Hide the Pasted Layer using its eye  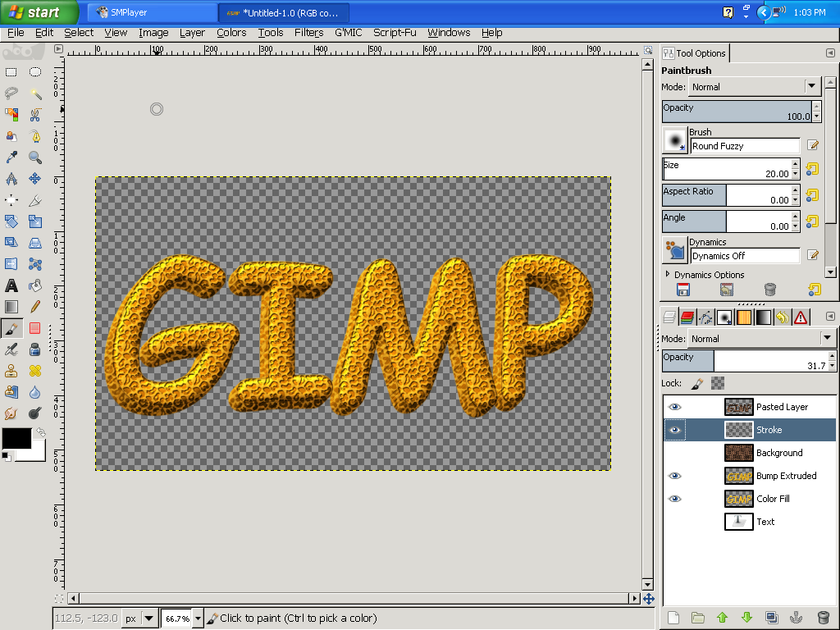[675, 407]
